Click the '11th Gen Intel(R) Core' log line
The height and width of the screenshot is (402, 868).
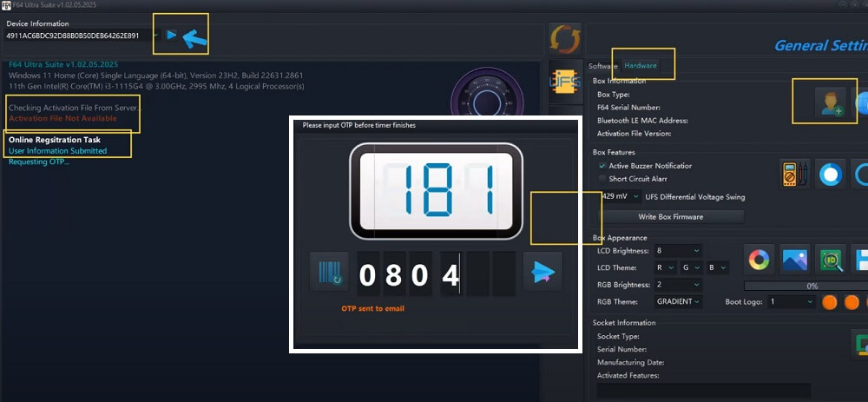click(156, 86)
